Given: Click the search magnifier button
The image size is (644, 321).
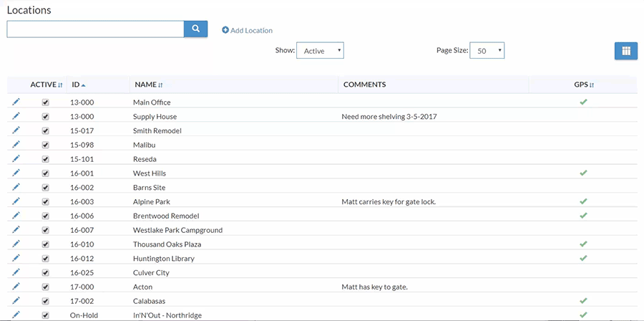Looking at the screenshot, I should [x=195, y=29].
